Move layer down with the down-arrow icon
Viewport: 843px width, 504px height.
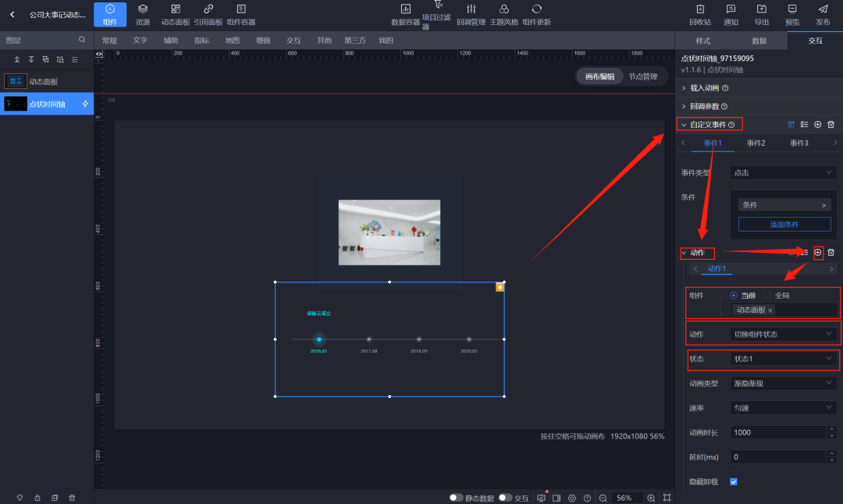pyautogui.click(x=31, y=59)
